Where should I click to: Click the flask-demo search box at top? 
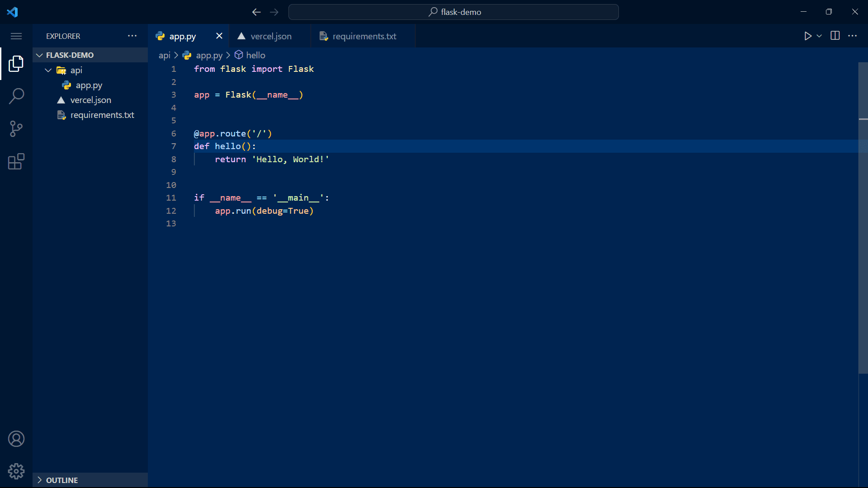[x=453, y=12]
